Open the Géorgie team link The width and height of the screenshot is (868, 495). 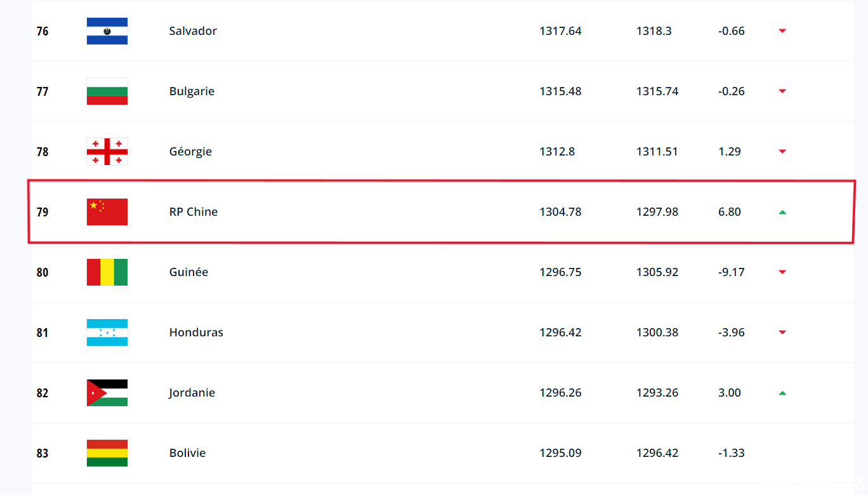click(190, 152)
